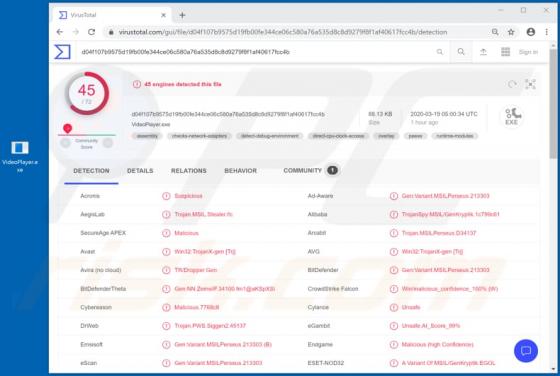Click the DrWeb Trojan.PWS result
Viewport: 560px width, 376px height.
coord(210,326)
